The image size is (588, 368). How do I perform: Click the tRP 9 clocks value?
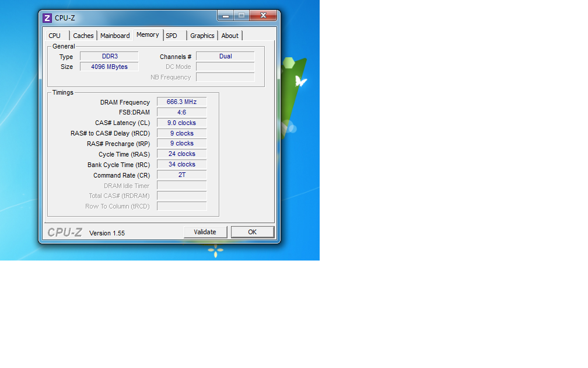point(182,144)
